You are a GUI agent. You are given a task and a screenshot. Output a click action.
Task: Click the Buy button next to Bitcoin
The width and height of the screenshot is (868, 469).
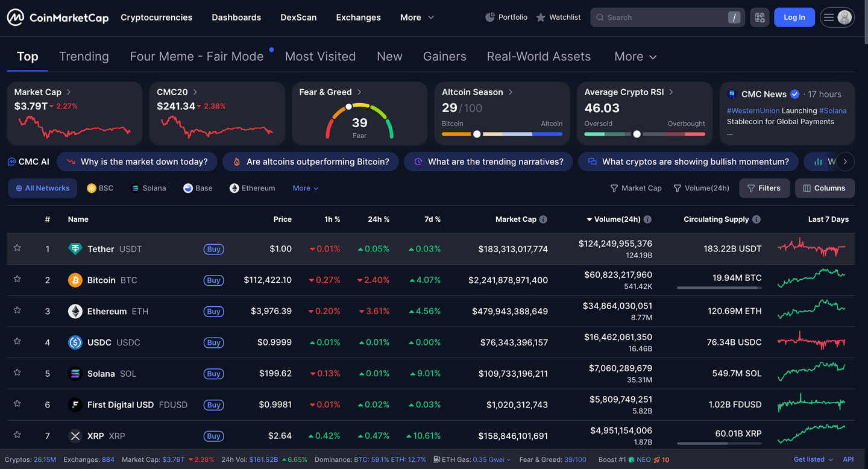point(214,280)
